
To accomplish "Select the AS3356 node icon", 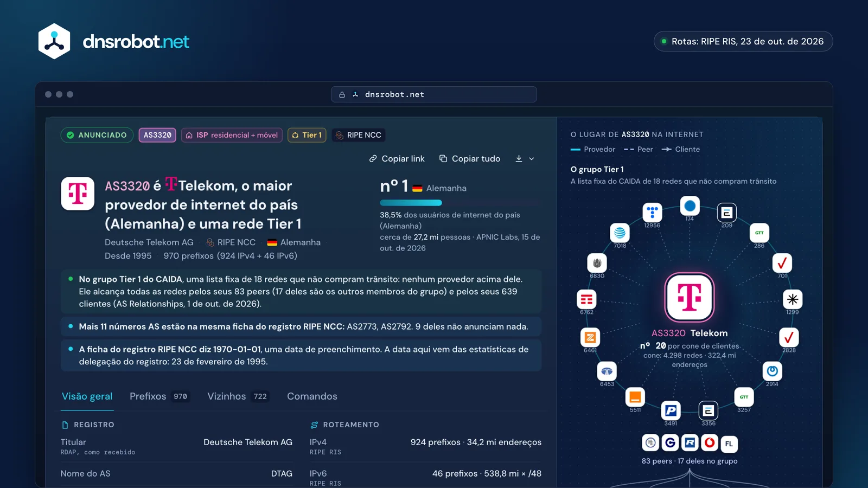I will (x=709, y=410).
